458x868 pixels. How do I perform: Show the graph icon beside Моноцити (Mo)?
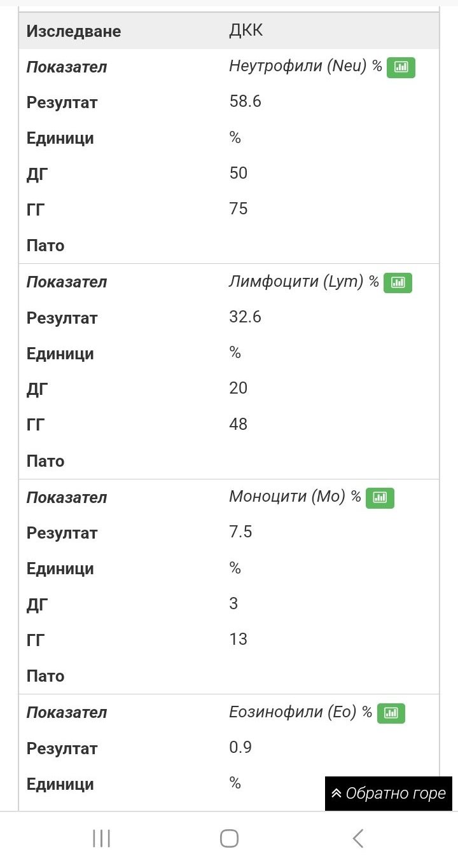click(380, 498)
